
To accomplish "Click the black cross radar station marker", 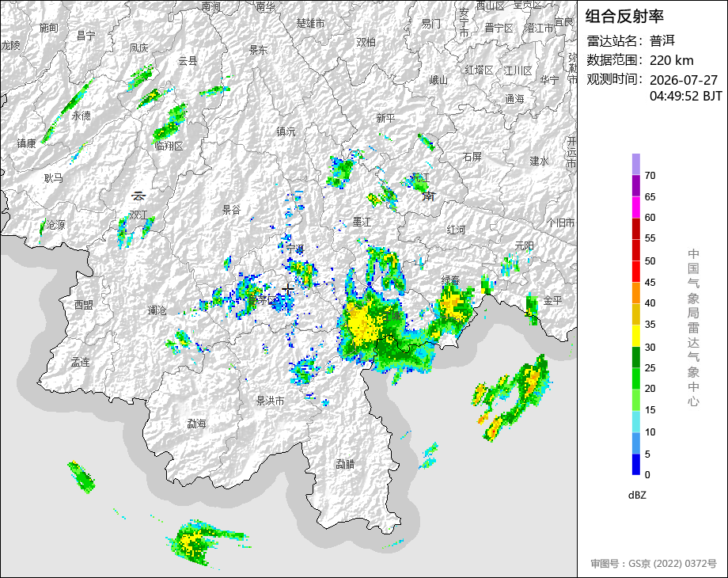I will [288, 290].
